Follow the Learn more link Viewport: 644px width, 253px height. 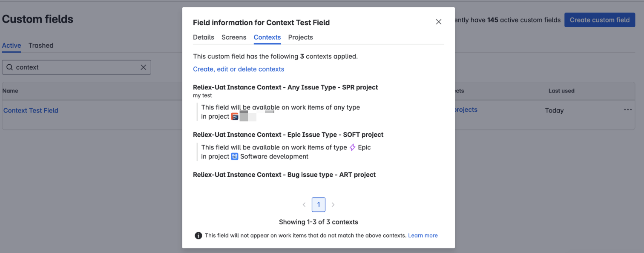(423, 236)
